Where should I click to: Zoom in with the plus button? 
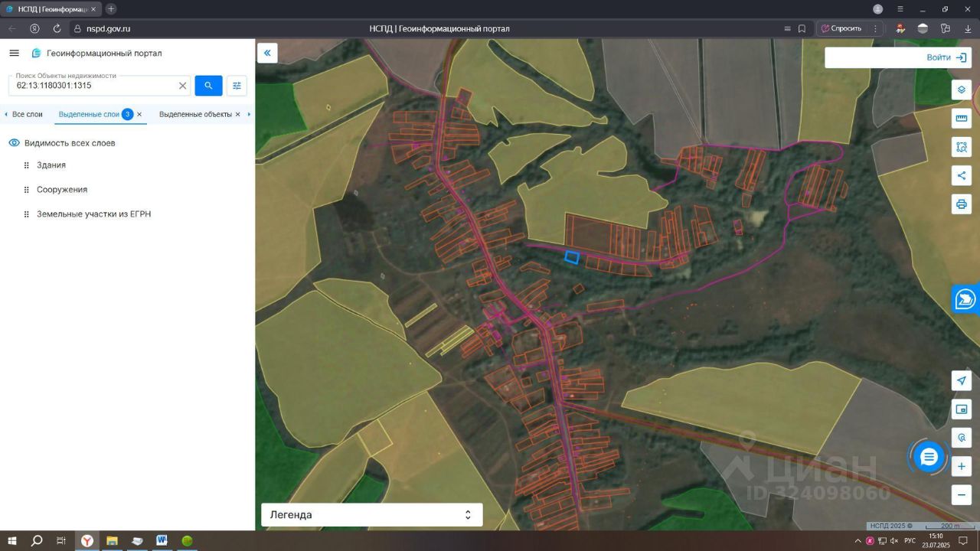click(962, 466)
